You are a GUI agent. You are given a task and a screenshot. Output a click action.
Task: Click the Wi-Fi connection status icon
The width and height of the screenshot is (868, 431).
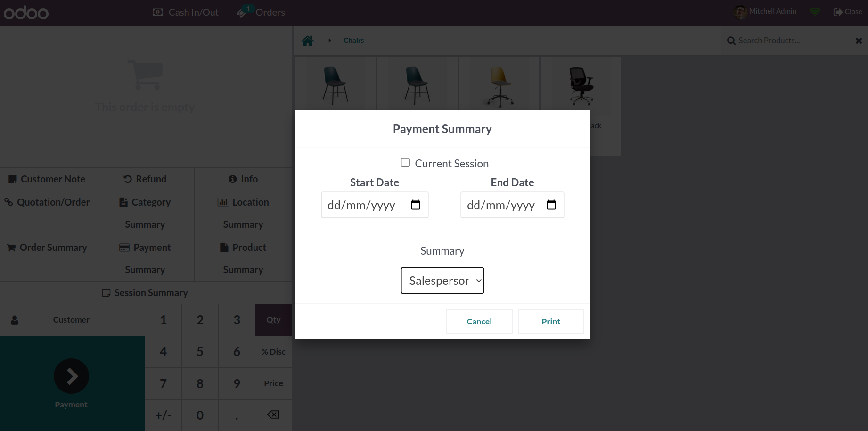pos(815,12)
